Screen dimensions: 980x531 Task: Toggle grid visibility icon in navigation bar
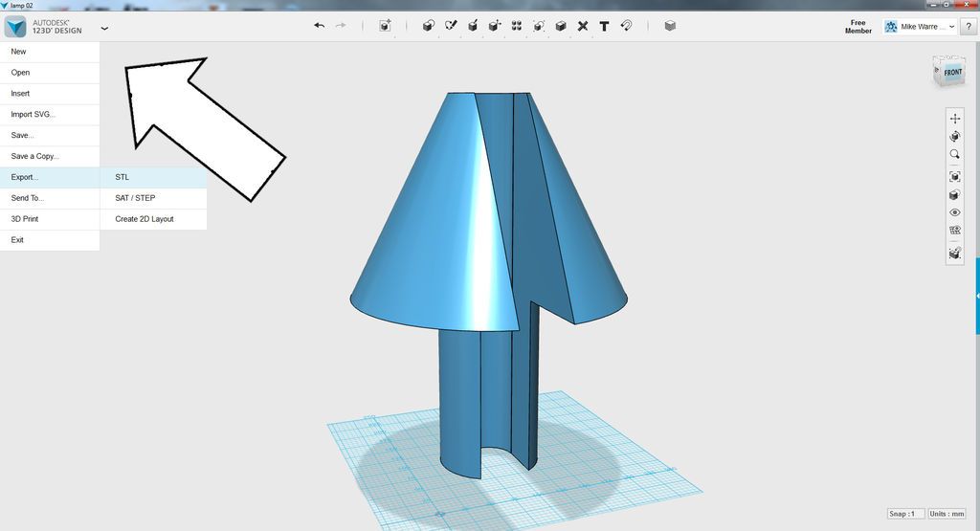(955, 230)
